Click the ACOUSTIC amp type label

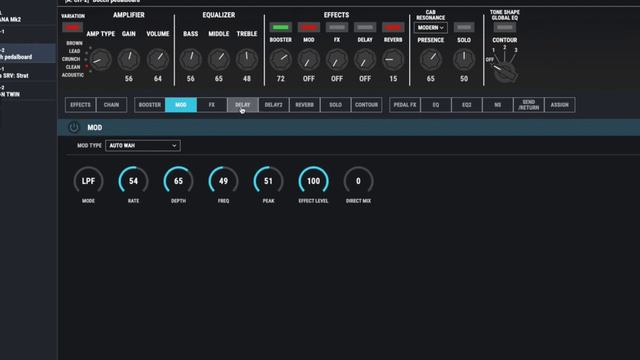(73, 75)
